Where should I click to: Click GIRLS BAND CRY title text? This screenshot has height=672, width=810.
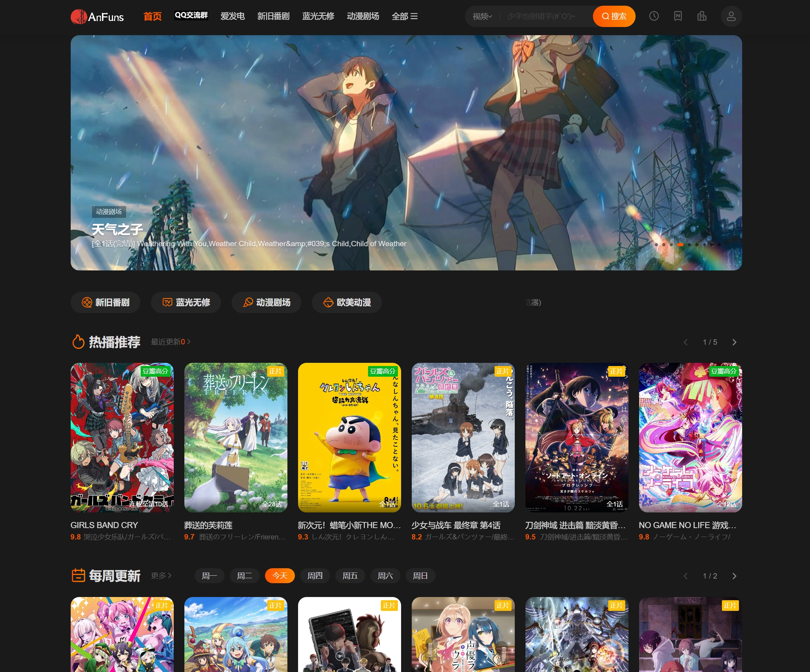(104, 525)
